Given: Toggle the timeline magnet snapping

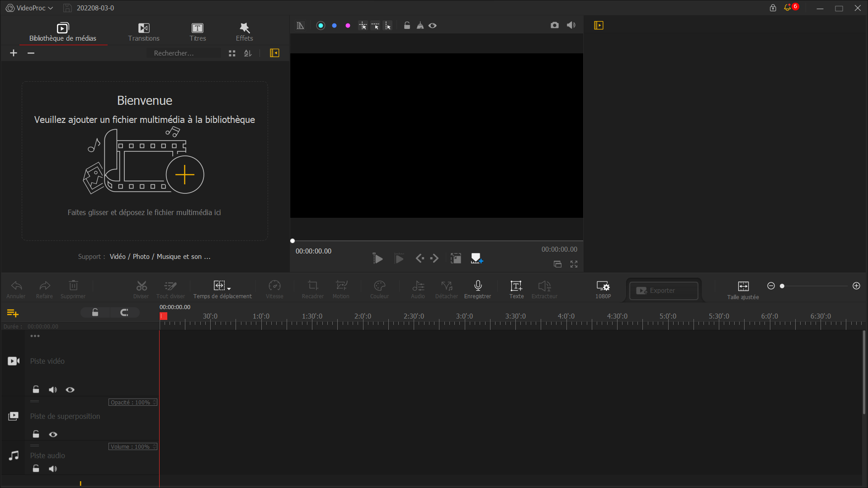Looking at the screenshot, I should [x=124, y=313].
